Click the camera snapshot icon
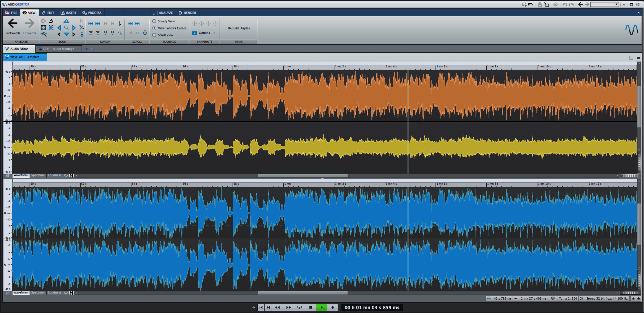This screenshot has width=644, height=313. pos(194,33)
